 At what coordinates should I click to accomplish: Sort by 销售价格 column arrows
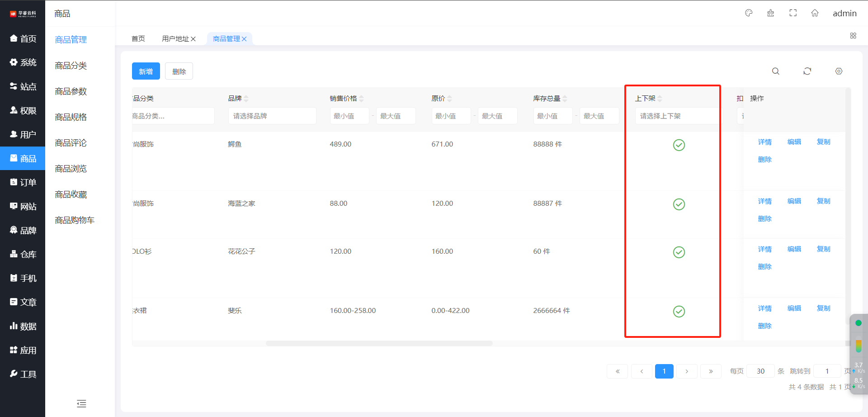pos(362,99)
